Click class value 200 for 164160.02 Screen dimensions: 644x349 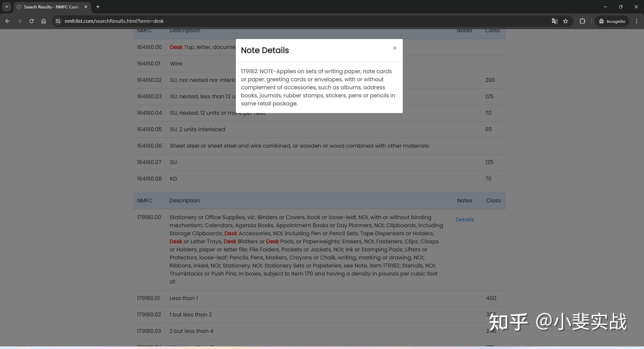pyautogui.click(x=490, y=80)
